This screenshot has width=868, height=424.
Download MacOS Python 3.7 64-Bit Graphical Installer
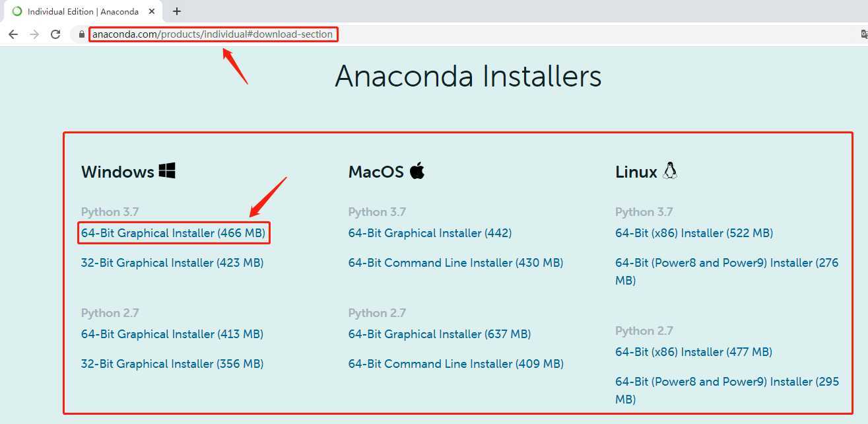pyautogui.click(x=430, y=233)
